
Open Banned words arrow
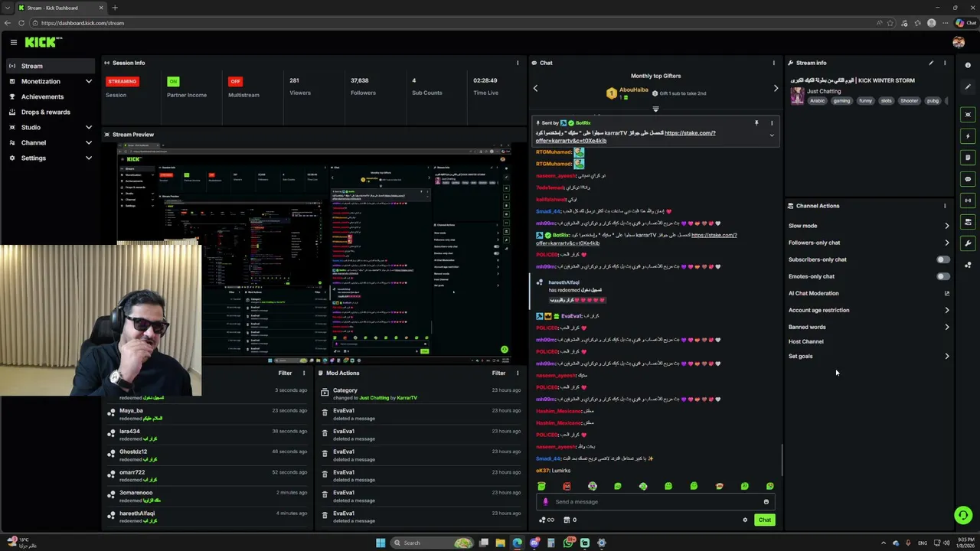click(x=947, y=327)
